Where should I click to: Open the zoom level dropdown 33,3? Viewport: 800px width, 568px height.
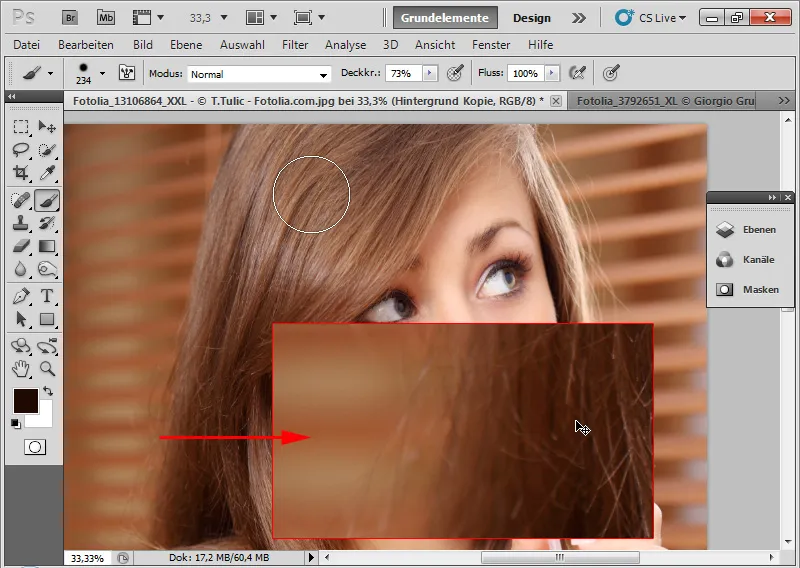click(x=223, y=18)
